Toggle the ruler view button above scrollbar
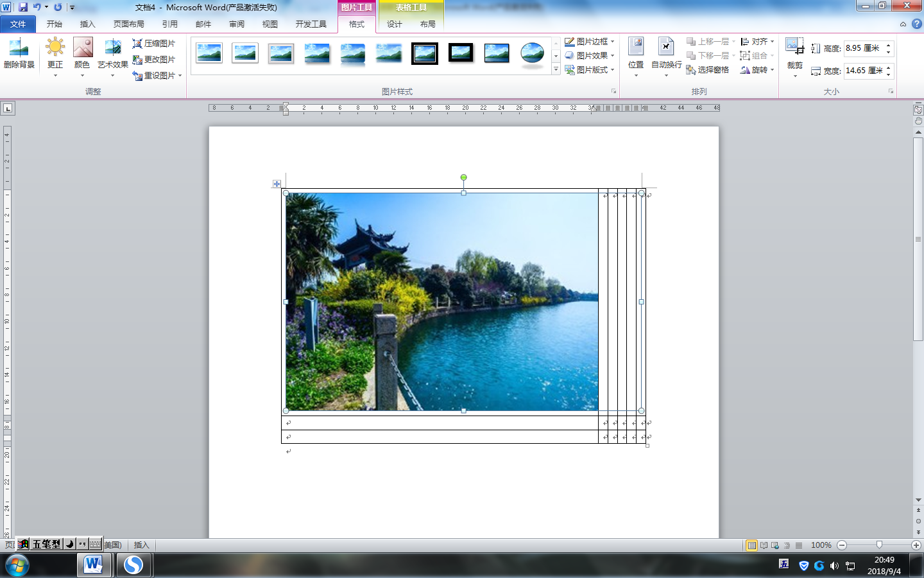Viewport: 924px width, 578px height. coord(918,110)
